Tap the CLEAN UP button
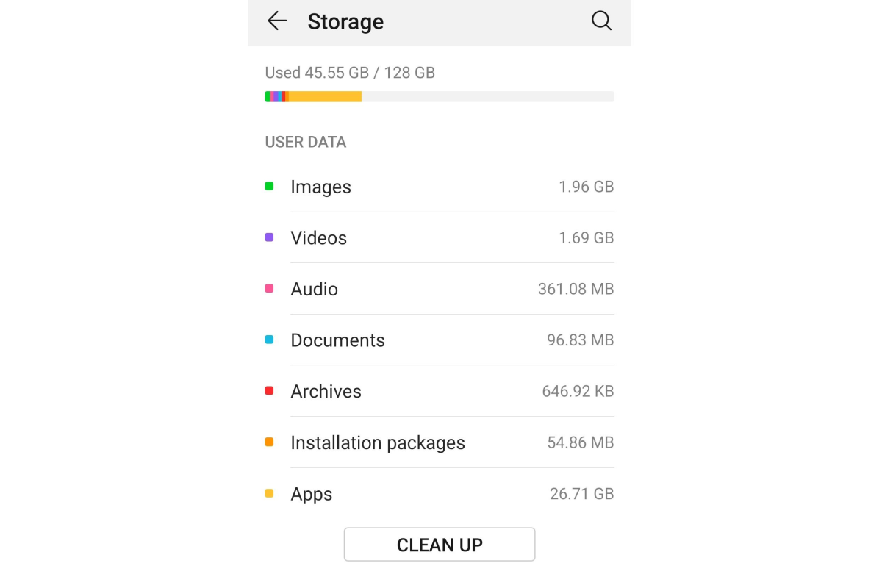 [x=440, y=545]
